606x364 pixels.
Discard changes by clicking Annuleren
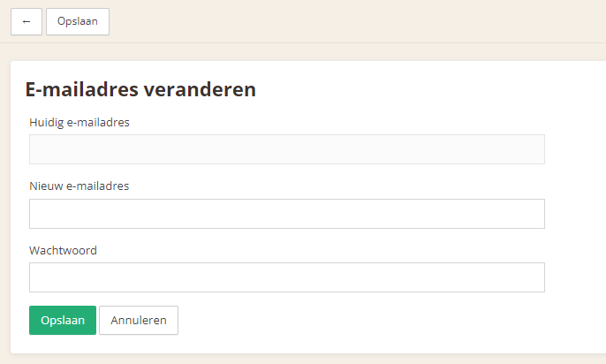pyautogui.click(x=139, y=321)
